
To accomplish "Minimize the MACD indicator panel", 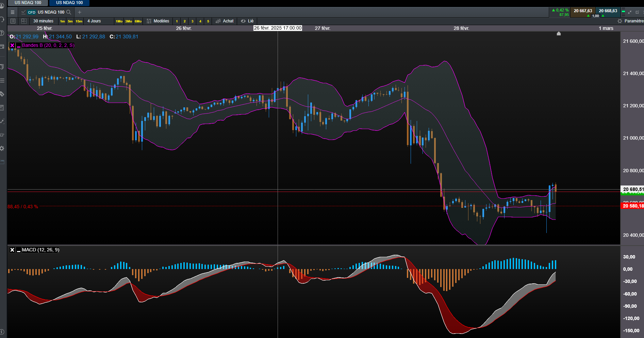I will [x=19, y=250].
